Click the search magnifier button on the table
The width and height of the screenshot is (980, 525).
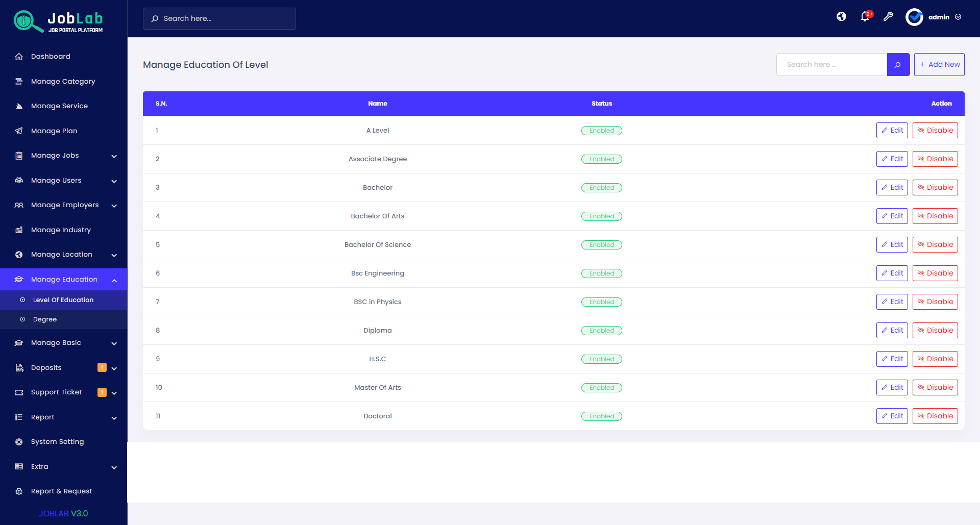coord(898,64)
